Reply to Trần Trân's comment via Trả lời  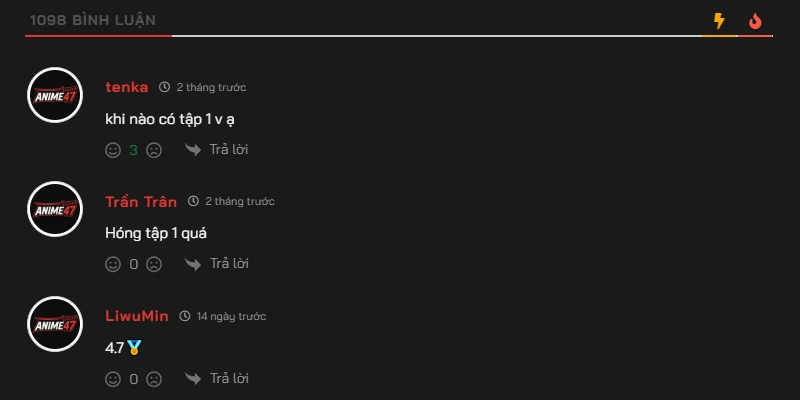click(217, 265)
